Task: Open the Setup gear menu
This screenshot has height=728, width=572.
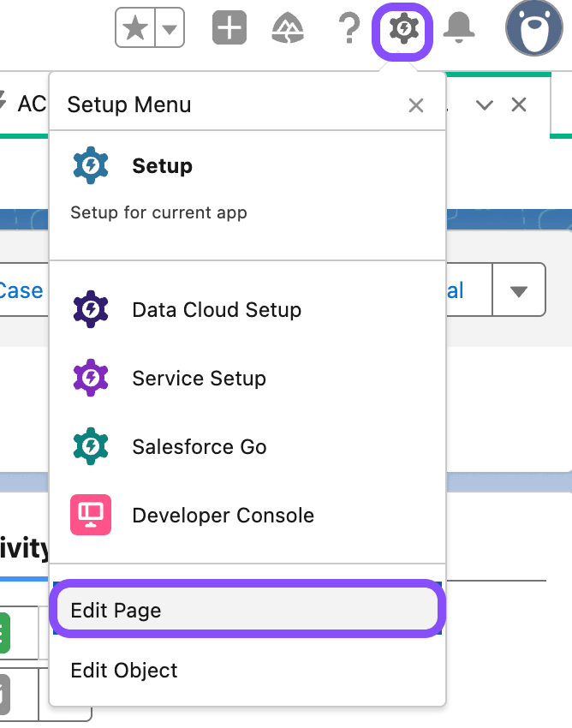Action: [402, 27]
